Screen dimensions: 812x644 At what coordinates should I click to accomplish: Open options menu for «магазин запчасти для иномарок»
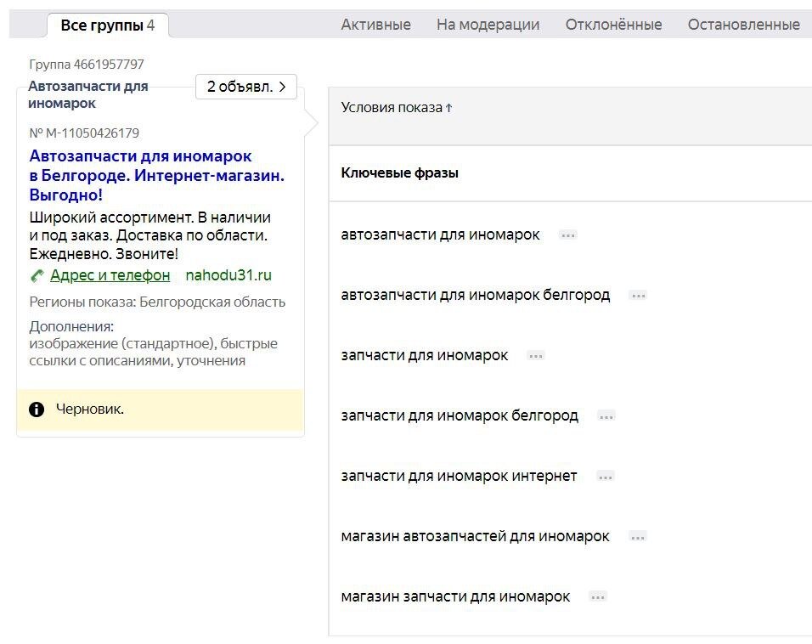pos(597,597)
